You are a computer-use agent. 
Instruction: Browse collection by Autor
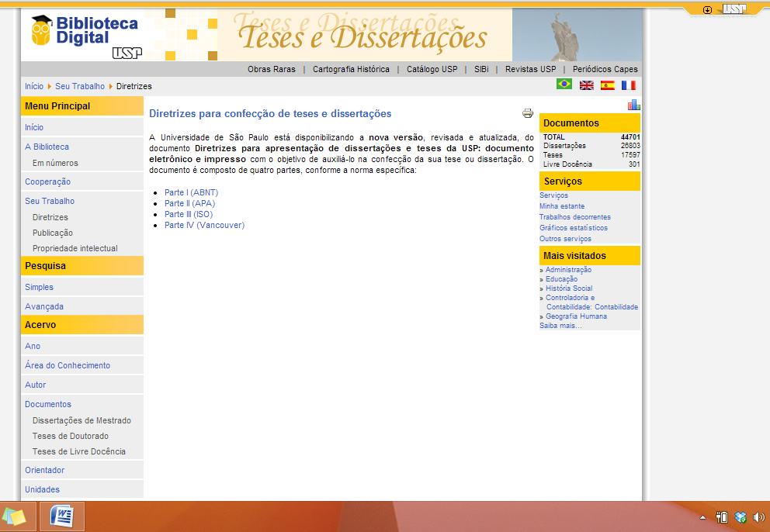[35, 385]
